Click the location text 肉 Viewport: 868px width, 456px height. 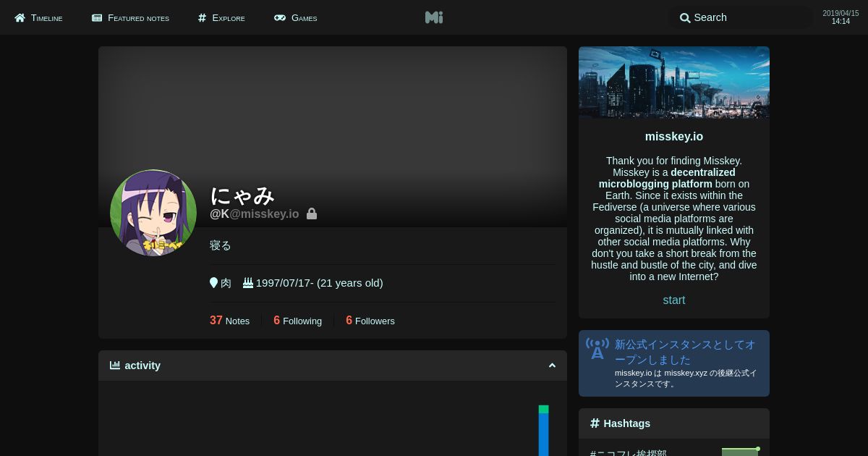coord(226,283)
